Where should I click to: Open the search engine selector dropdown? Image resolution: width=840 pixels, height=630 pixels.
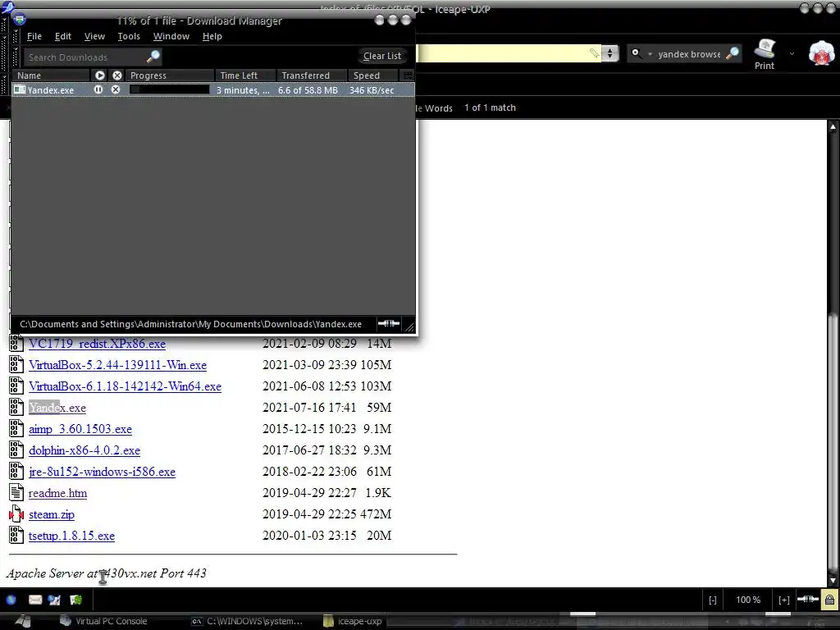(641, 53)
